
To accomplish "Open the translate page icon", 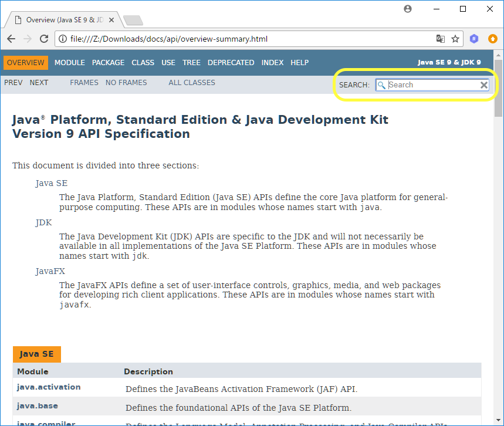I will click(x=441, y=39).
